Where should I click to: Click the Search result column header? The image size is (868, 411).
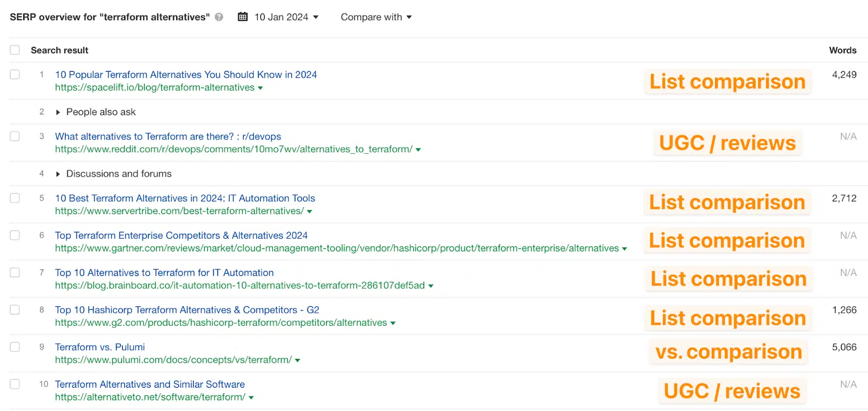tap(60, 50)
